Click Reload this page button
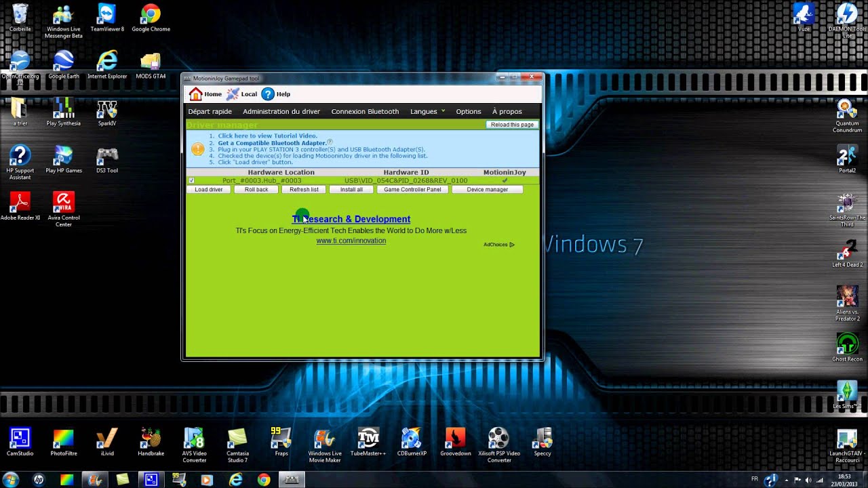This screenshot has height=488, width=868. point(513,125)
